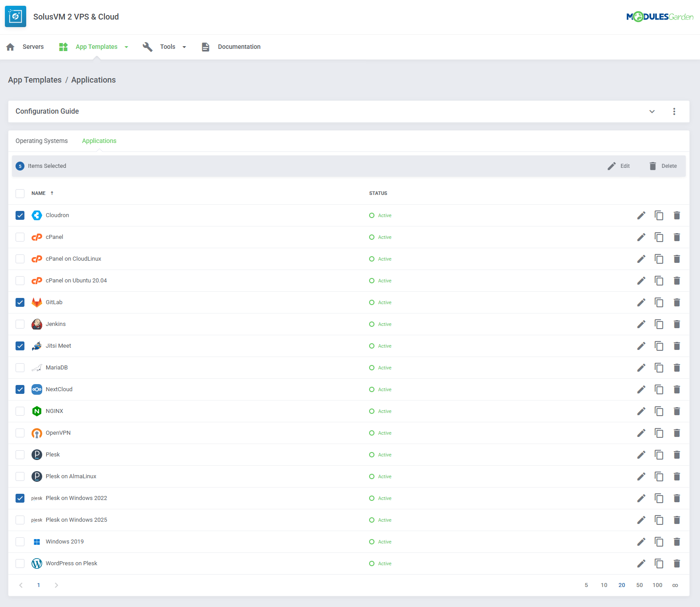Show 50 items per page

(x=640, y=585)
